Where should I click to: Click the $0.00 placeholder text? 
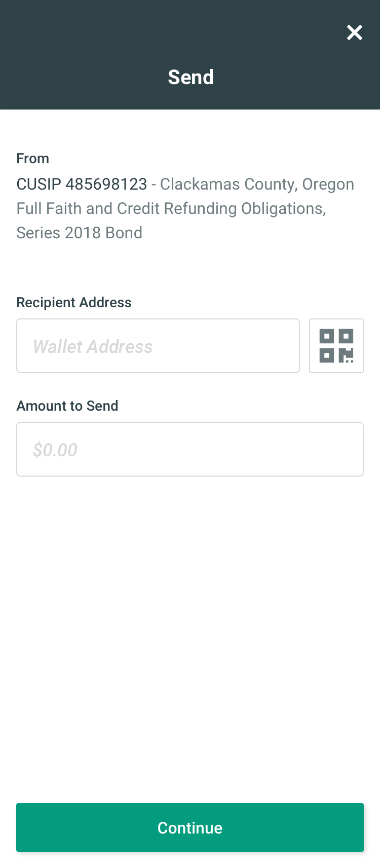55,450
